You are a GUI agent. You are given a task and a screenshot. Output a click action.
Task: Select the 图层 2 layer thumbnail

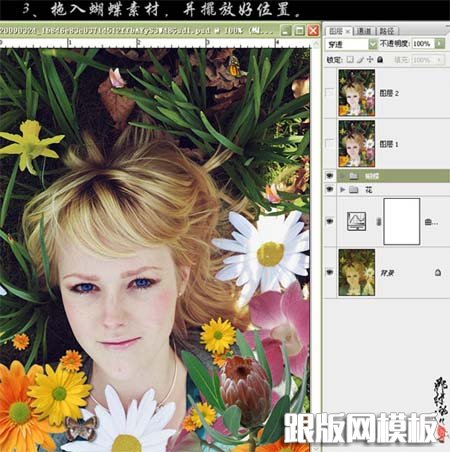357,93
